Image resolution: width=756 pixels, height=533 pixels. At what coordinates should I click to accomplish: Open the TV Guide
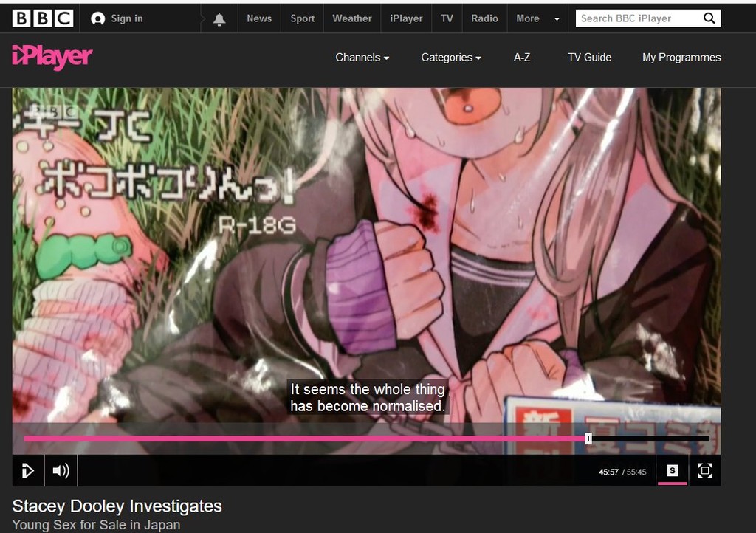[589, 58]
